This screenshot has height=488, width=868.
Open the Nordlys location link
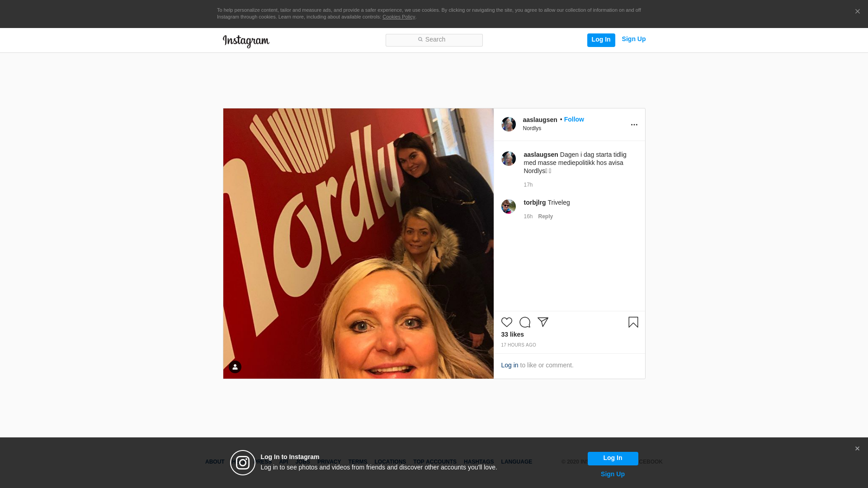pyautogui.click(x=532, y=128)
